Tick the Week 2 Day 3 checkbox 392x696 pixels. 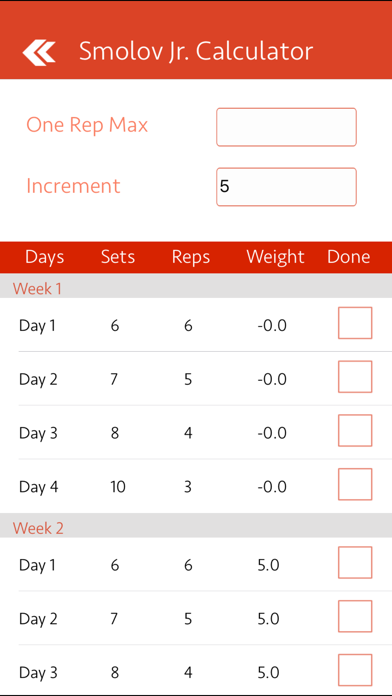(355, 670)
